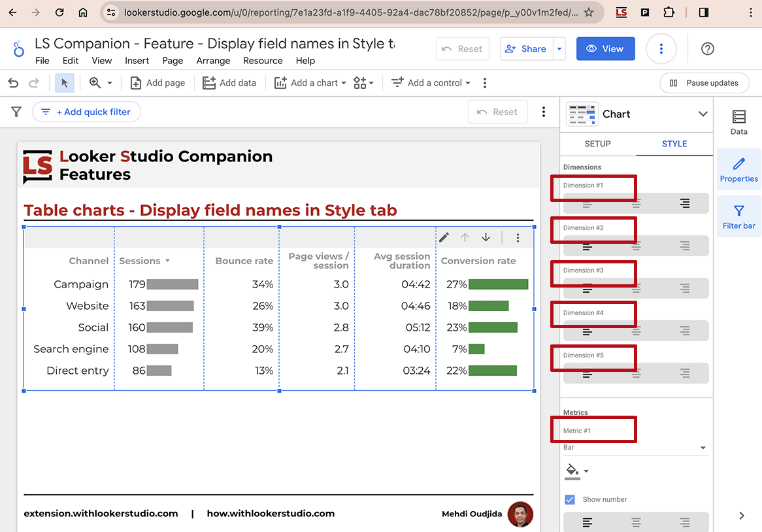762x532 pixels.
Task: Open Properties panel
Action: tap(738, 171)
